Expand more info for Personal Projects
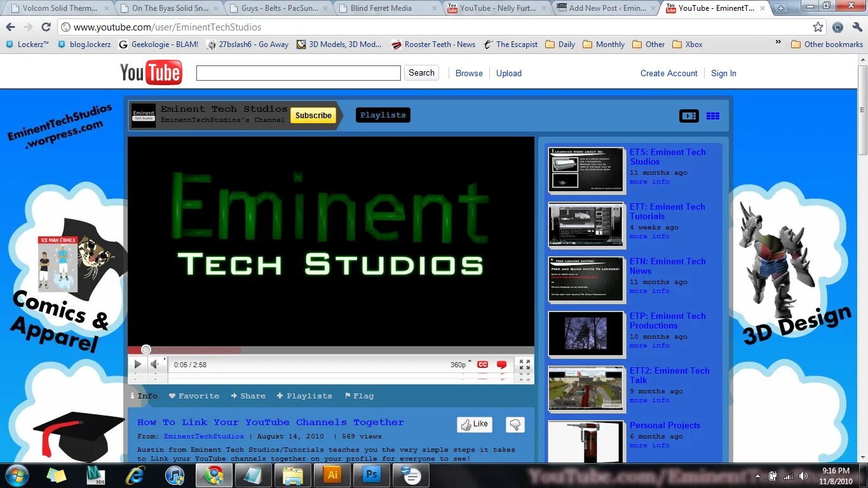This screenshot has width=868, height=488. click(649, 445)
